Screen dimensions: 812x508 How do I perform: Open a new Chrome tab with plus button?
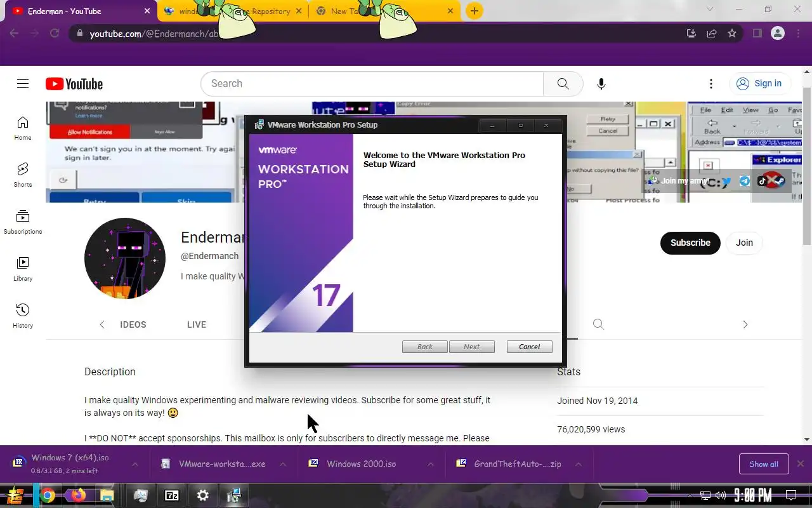pos(474,11)
